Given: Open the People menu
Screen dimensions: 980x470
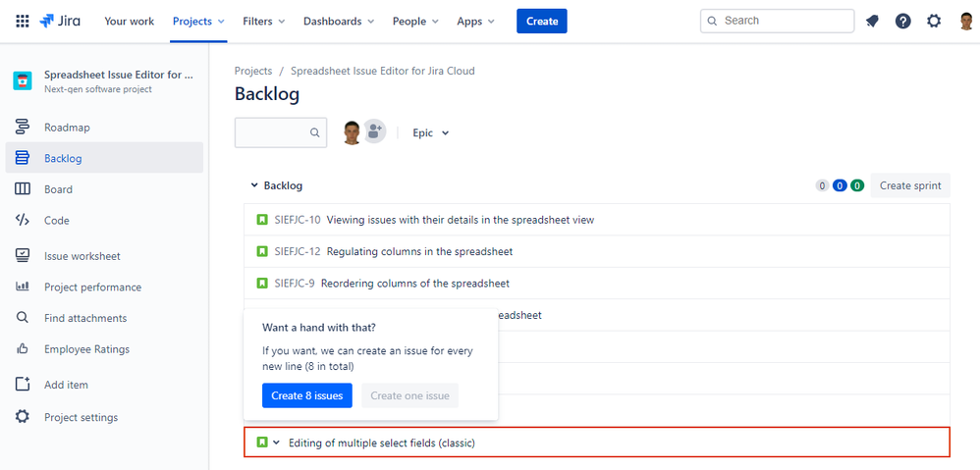Looking at the screenshot, I should point(415,22).
